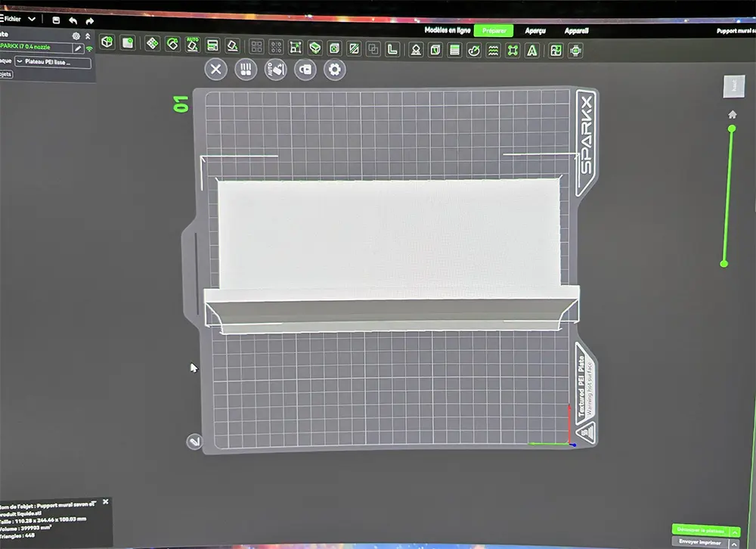This screenshot has width=756, height=549.
Task: Open the Fichier menu
Action: pos(11,19)
